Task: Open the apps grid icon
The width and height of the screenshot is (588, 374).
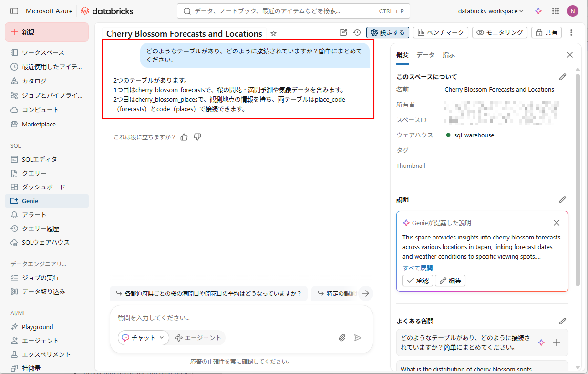Action: point(555,11)
